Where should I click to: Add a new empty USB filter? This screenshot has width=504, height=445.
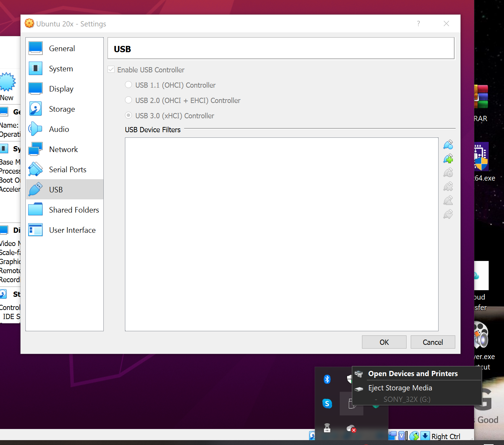tap(448, 144)
